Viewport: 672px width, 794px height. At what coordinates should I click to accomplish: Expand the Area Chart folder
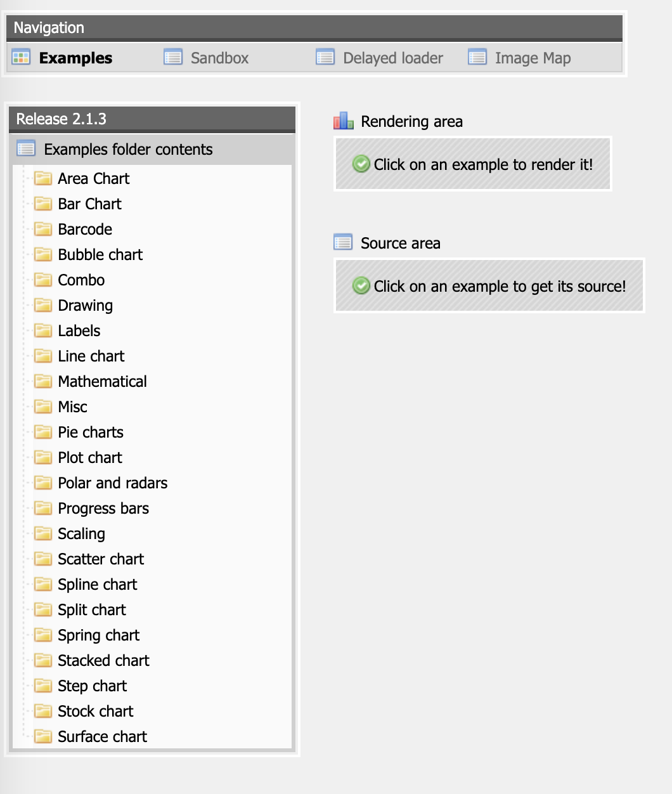93,178
